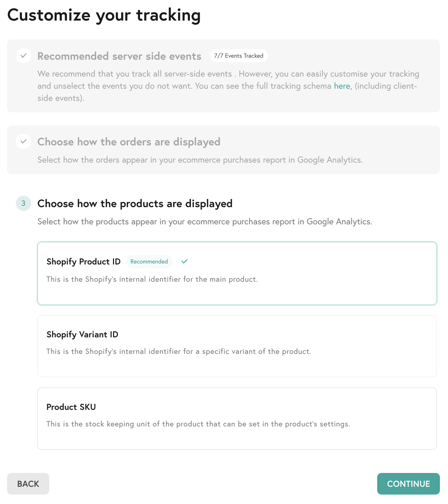Click the server side events description paragraph

pos(228,86)
